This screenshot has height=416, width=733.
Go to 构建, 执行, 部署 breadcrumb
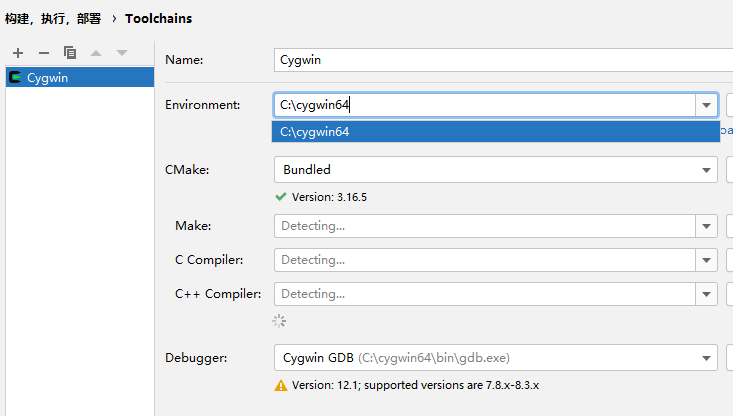point(53,19)
